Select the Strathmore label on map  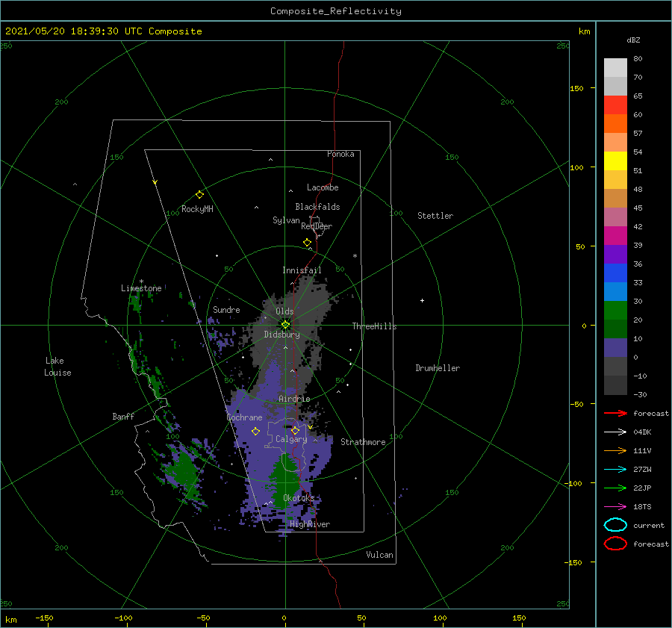pos(363,442)
